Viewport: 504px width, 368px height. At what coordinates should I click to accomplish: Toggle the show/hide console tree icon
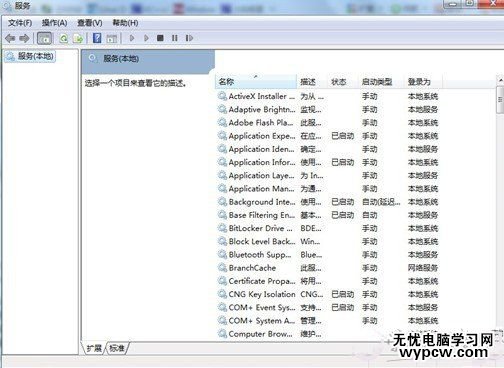(x=44, y=38)
